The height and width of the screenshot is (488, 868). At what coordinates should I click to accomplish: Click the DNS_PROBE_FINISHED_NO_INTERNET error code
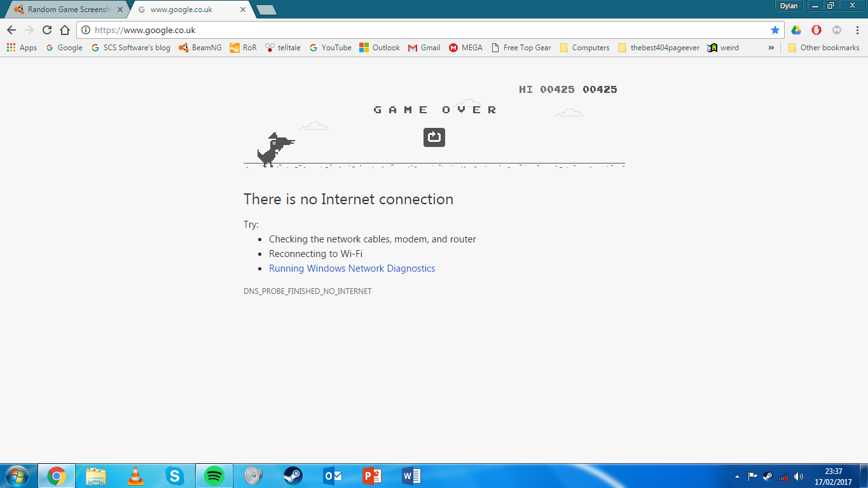(308, 291)
